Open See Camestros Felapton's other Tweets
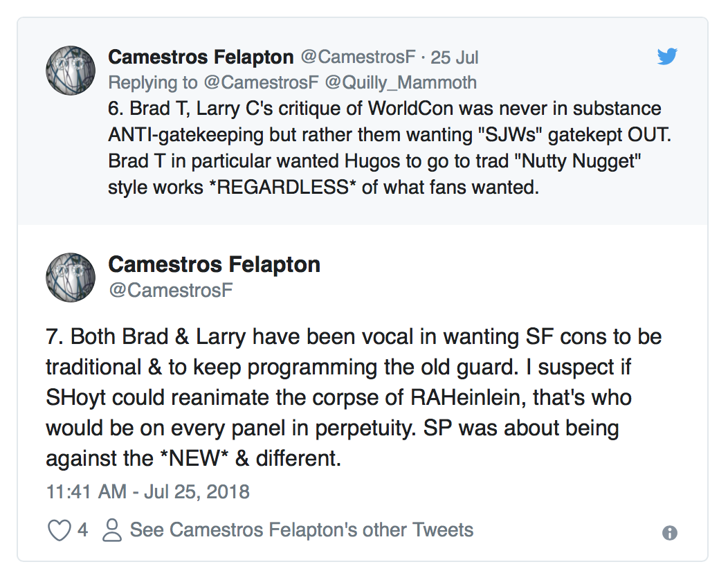Screen dimensions: 728x580 pos(302,530)
